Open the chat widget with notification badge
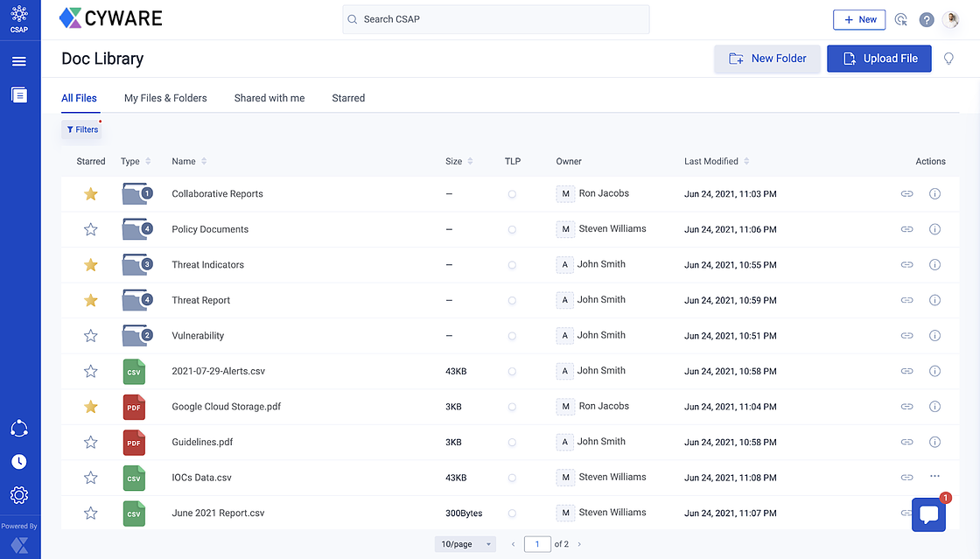 (928, 514)
